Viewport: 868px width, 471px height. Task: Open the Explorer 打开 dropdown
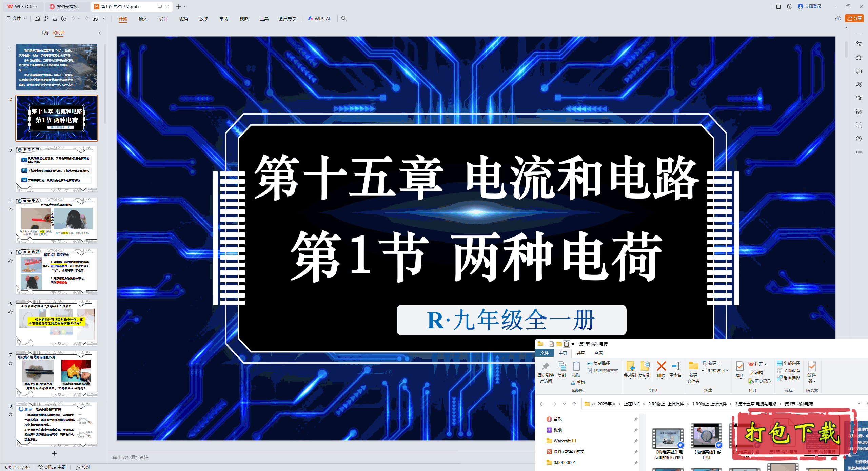(x=757, y=364)
